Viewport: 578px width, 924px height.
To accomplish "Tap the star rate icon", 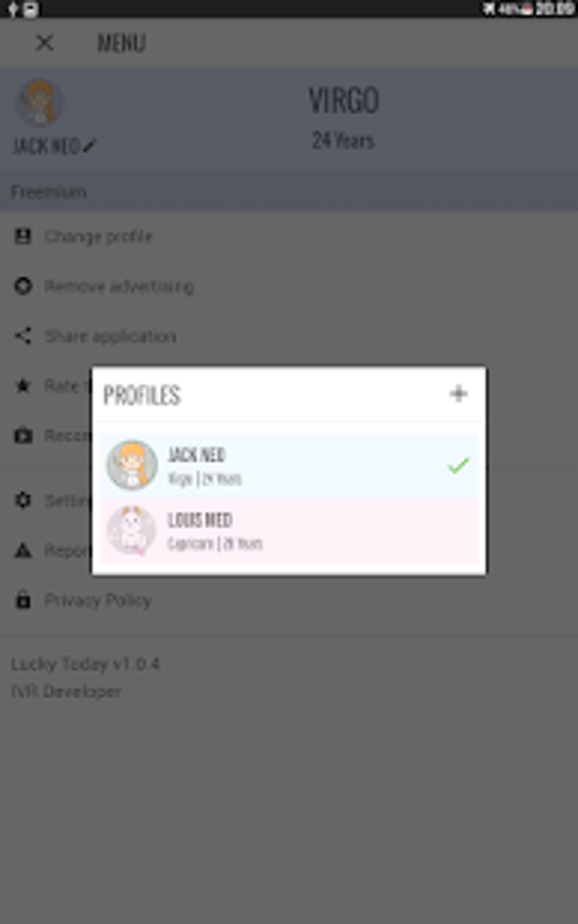I will click(x=23, y=386).
